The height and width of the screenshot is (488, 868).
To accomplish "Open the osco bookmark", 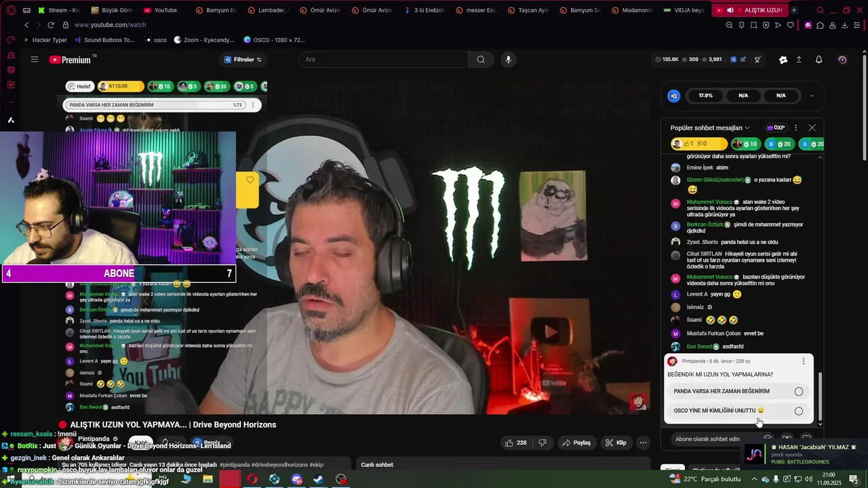I will pyautogui.click(x=155, y=40).
